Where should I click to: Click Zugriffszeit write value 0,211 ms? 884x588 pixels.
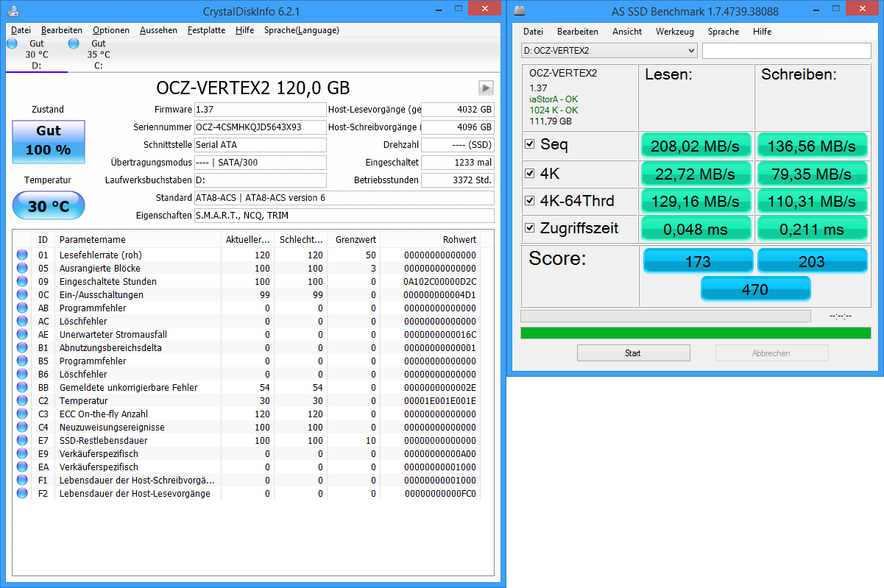[812, 229]
